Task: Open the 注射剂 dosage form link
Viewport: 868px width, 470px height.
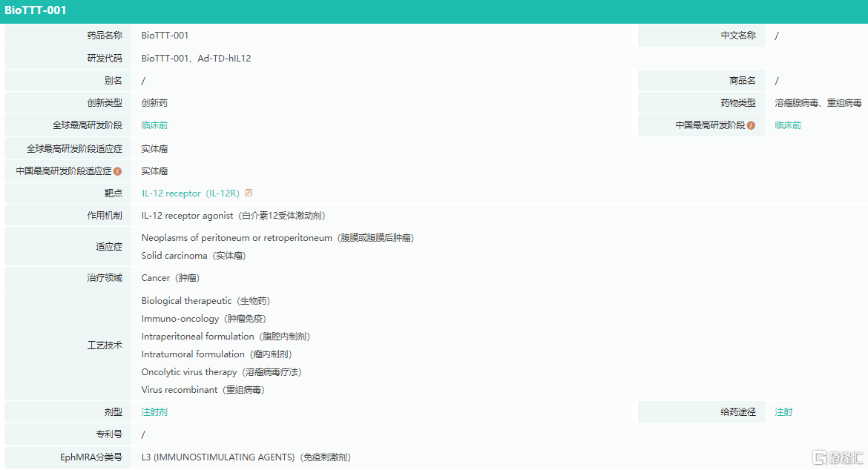Action: pos(154,412)
